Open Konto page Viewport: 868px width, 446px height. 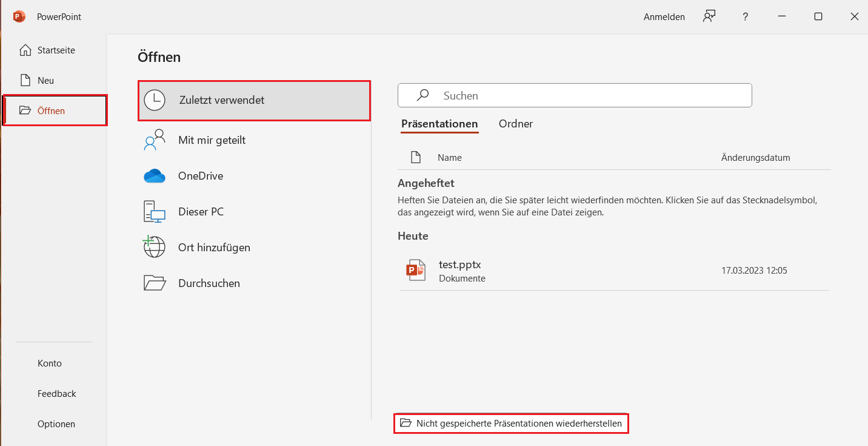tap(50, 363)
